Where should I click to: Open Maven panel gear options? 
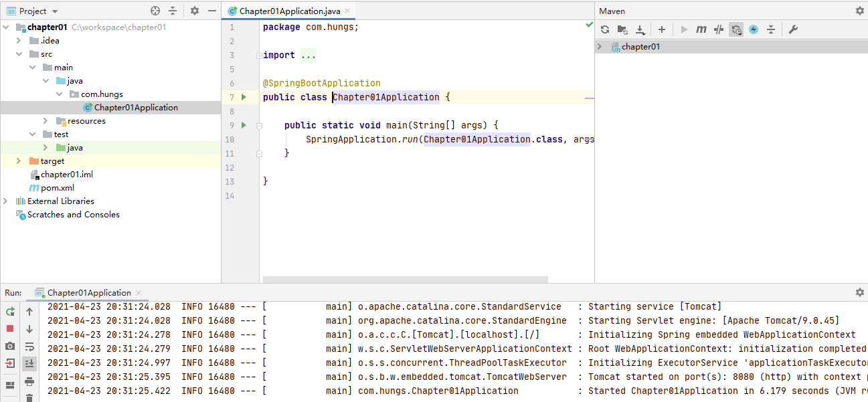click(x=860, y=11)
